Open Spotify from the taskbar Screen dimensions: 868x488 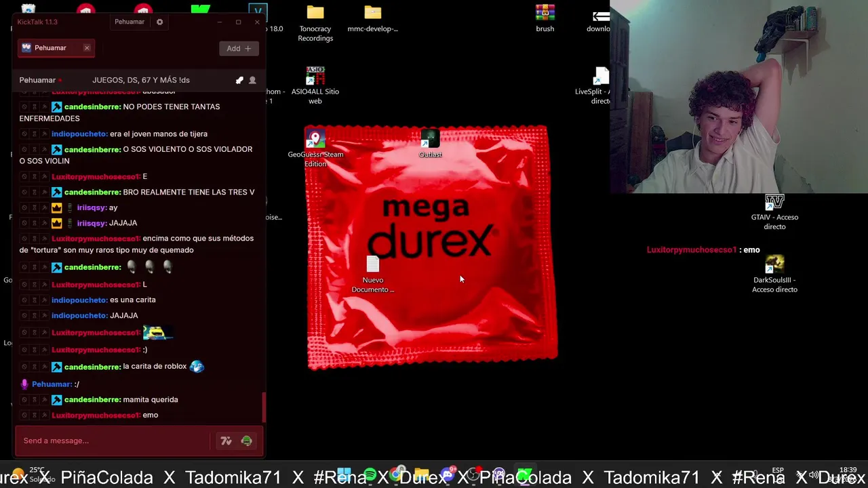pyautogui.click(x=370, y=474)
